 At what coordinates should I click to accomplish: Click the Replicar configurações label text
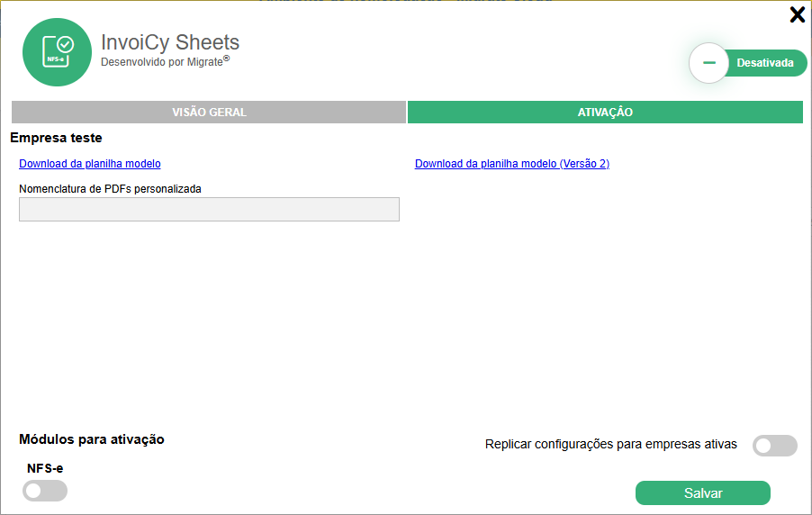click(610, 444)
